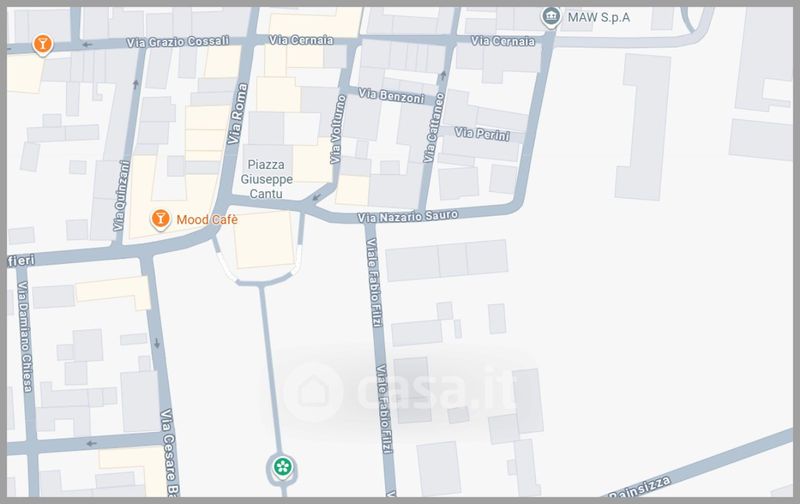This screenshot has width=800, height=504.
Task: Click the Via Damiano Chiesa label
Action: pyautogui.click(x=24, y=337)
